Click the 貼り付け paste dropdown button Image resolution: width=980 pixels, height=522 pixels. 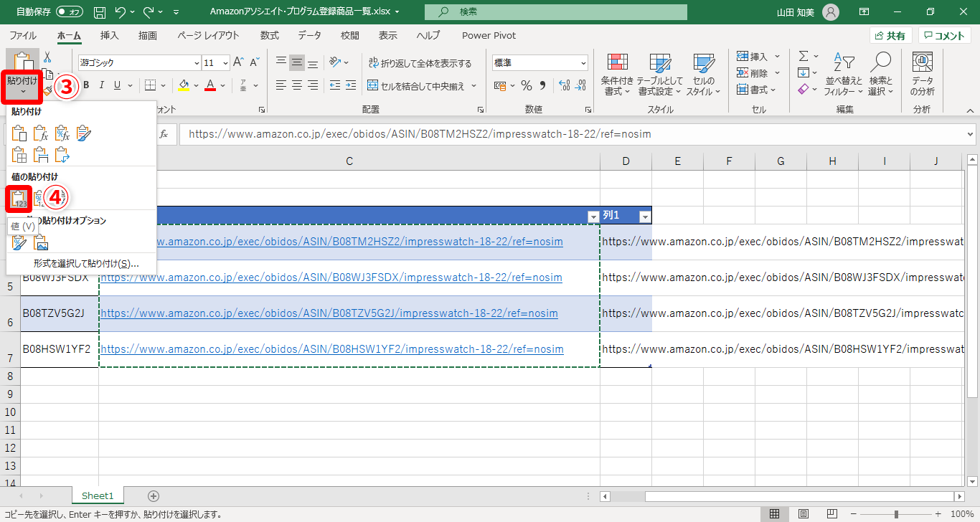point(22,86)
